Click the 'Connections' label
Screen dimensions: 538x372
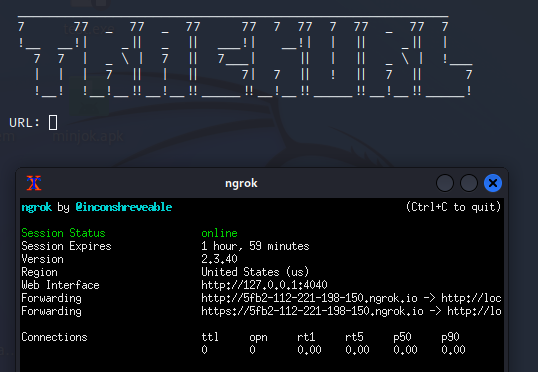coord(54,337)
